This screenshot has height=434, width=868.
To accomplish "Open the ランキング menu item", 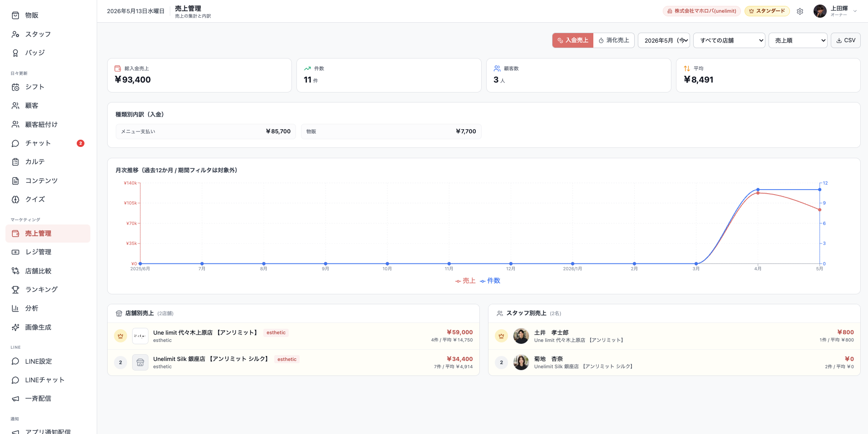I will (x=48, y=290).
